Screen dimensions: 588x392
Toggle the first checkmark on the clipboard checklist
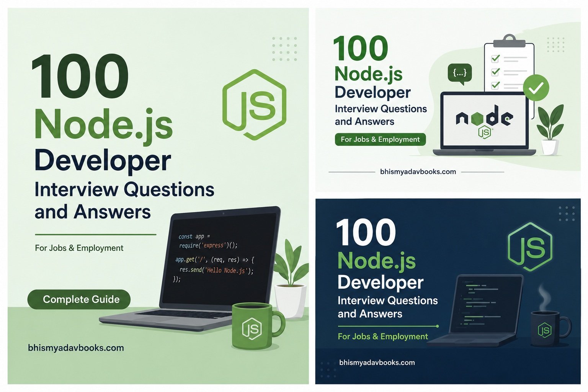495,59
